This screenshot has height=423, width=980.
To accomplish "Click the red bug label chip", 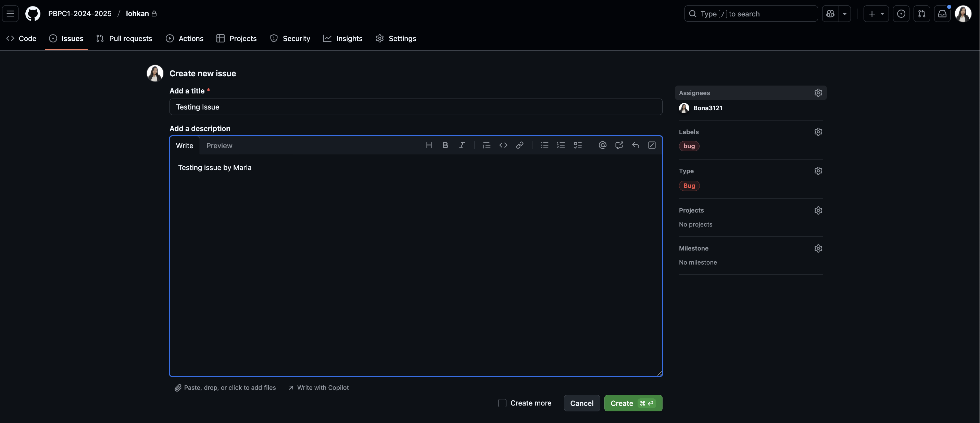I will click(689, 146).
